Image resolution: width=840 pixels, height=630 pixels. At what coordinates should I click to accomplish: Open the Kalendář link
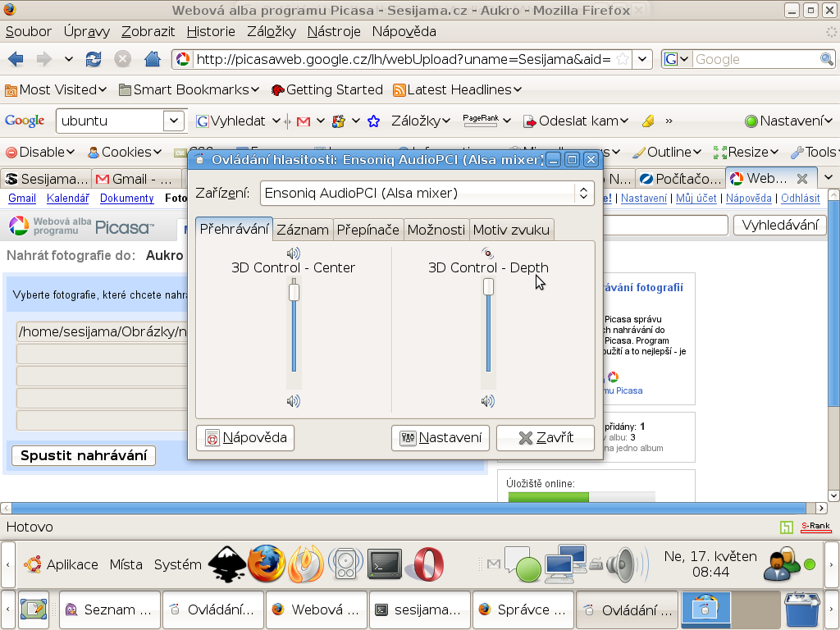68,199
